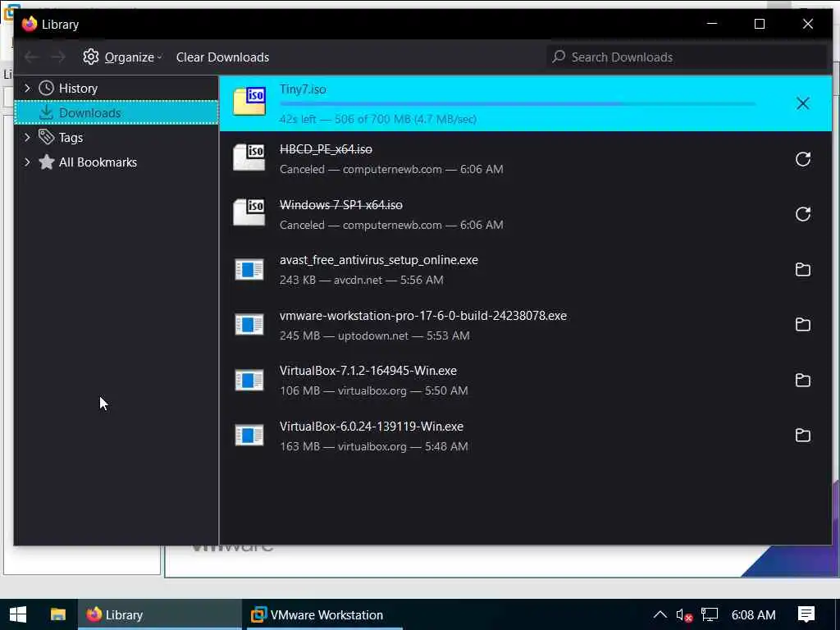Open folder for avast_free_antivirus_setup_online.exe
Image resolution: width=840 pixels, height=630 pixels.
coord(802,269)
